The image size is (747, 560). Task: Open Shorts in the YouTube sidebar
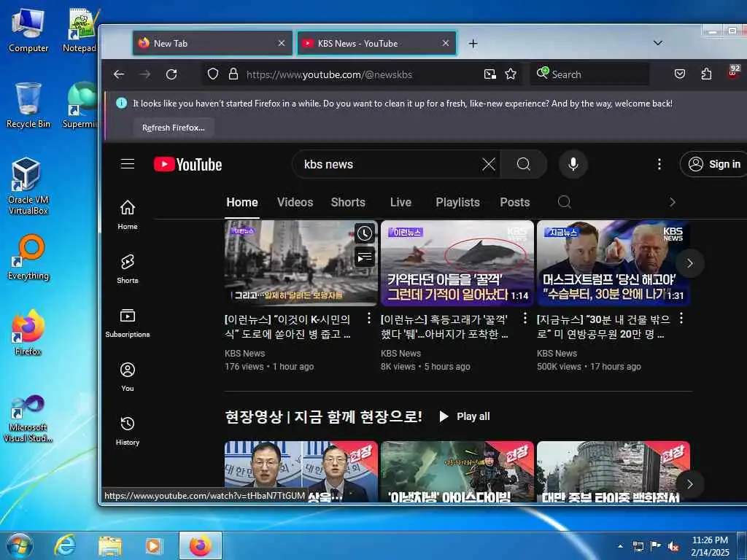coord(128,268)
